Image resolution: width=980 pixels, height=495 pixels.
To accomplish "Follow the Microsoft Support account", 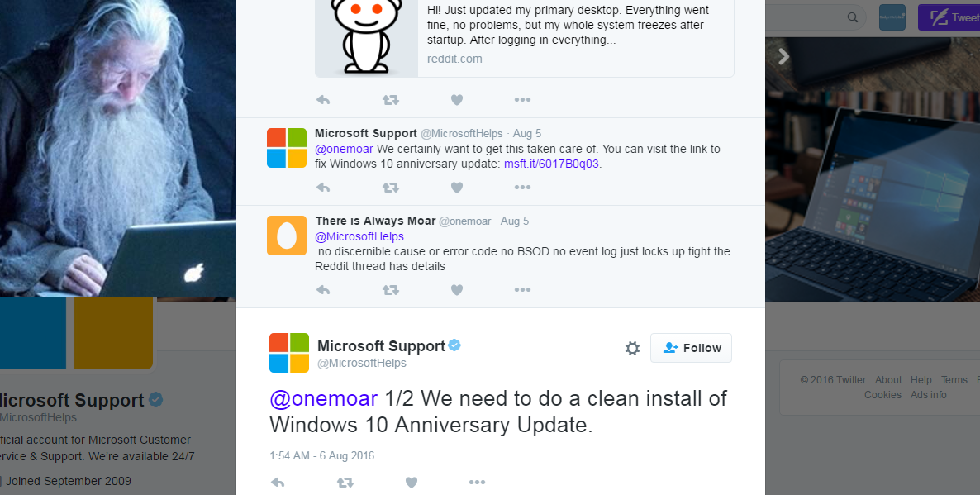I will pyautogui.click(x=691, y=349).
